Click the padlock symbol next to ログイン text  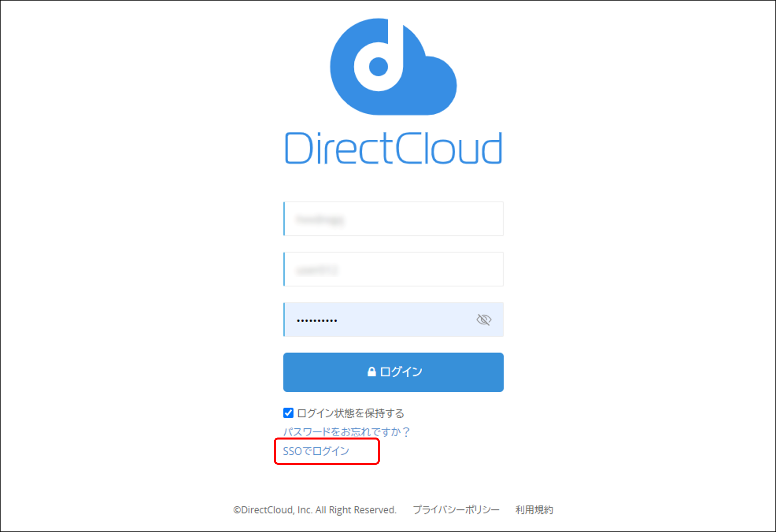click(x=372, y=371)
